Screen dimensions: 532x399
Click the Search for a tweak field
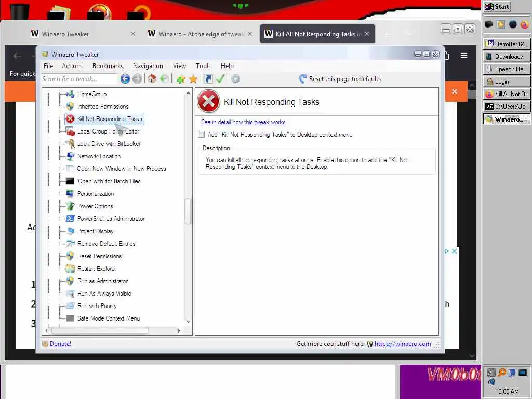79,79
